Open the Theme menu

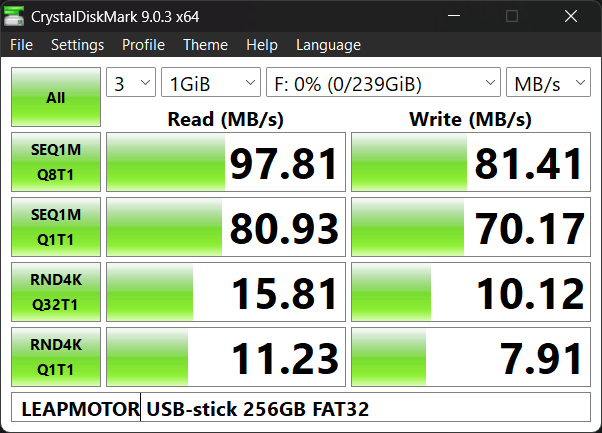pyautogui.click(x=205, y=45)
